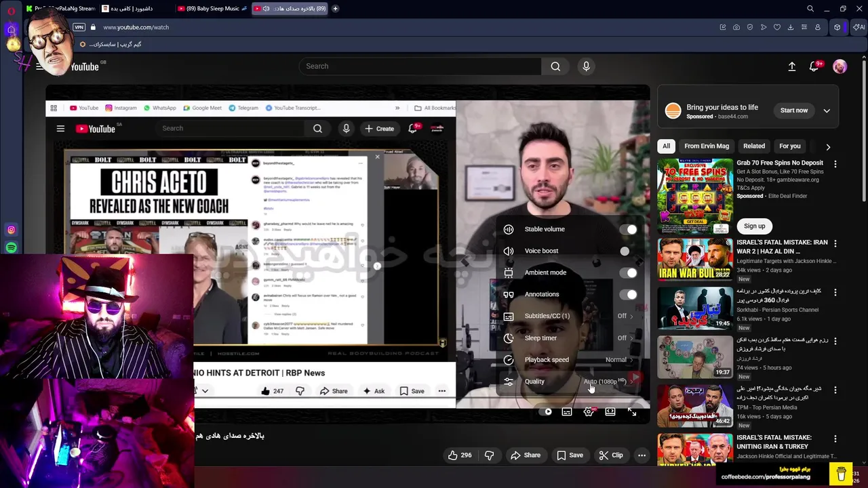The image size is (868, 488).
Task: Click the Sign up ad button
Action: click(754, 226)
